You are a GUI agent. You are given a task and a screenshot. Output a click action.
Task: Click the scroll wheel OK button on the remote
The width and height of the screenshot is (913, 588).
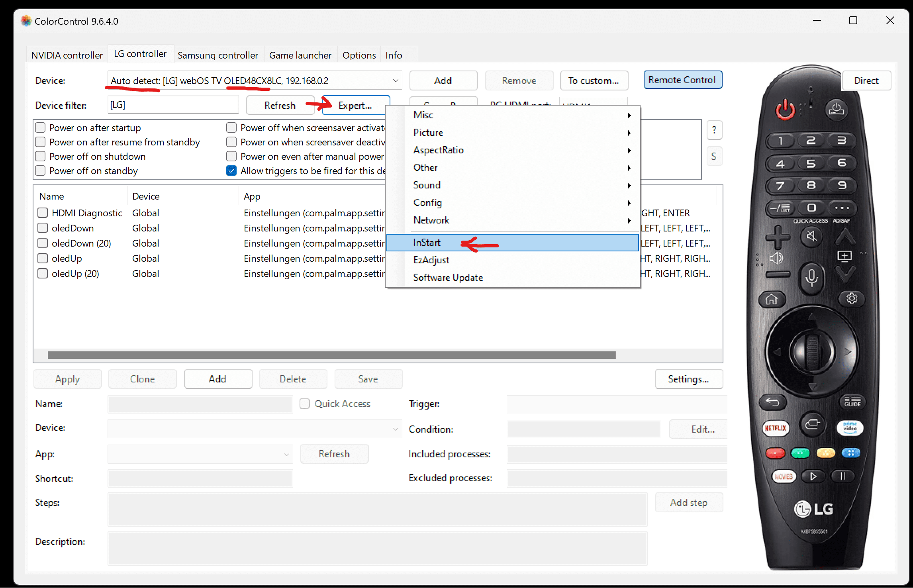tap(812, 352)
